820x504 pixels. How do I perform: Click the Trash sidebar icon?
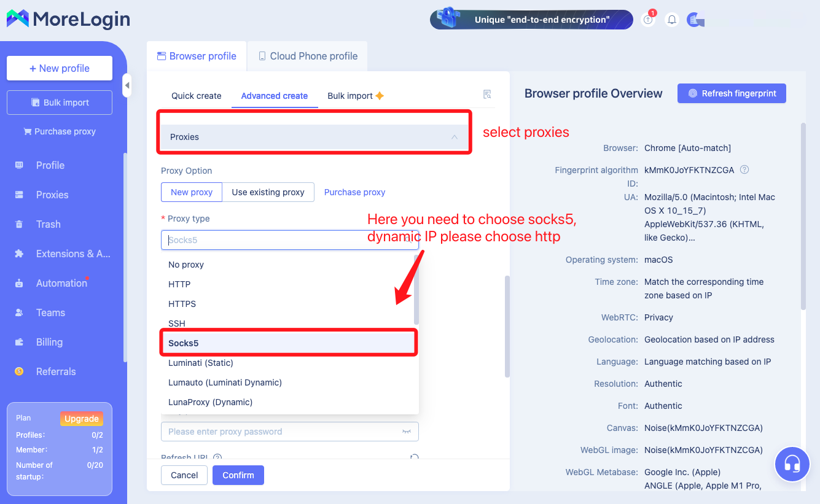click(19, 224)
